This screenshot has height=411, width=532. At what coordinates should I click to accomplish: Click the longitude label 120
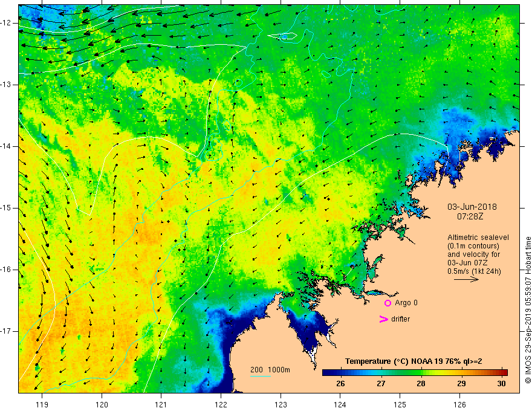102,405
